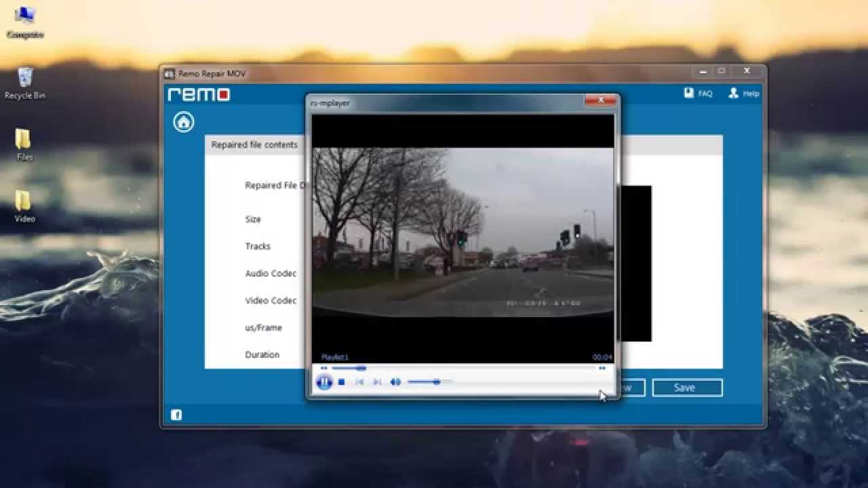Minimize the Remo Repair MOV window
The image size is (868, 488).
[x=701, y=70]
